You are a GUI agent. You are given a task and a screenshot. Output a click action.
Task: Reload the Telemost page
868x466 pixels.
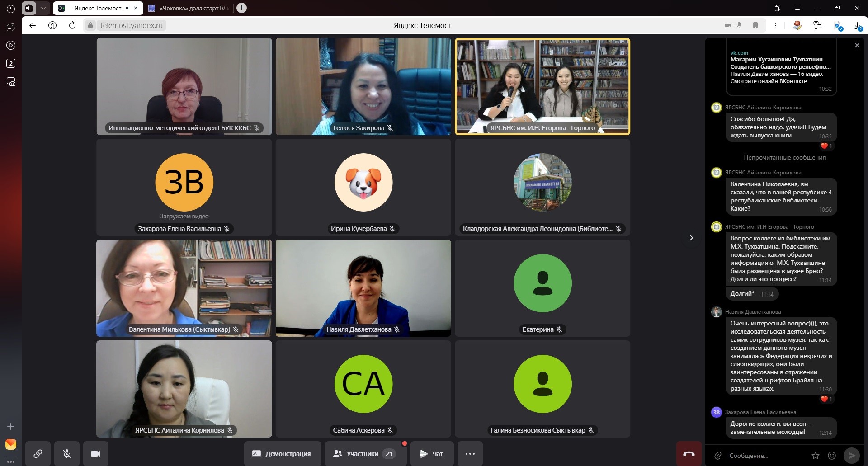72,25
